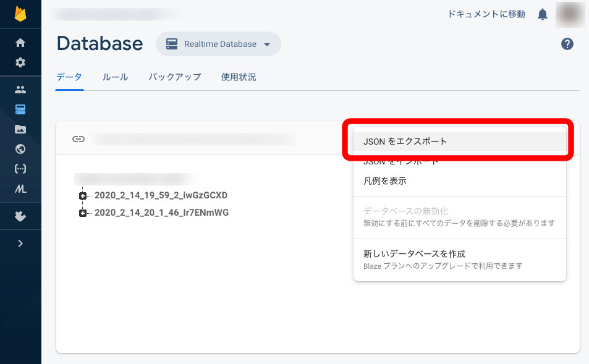This screenshot has width=589, height=364.
Task: Switch to the 使用状況 tab
Action: (x=239, y=77)
